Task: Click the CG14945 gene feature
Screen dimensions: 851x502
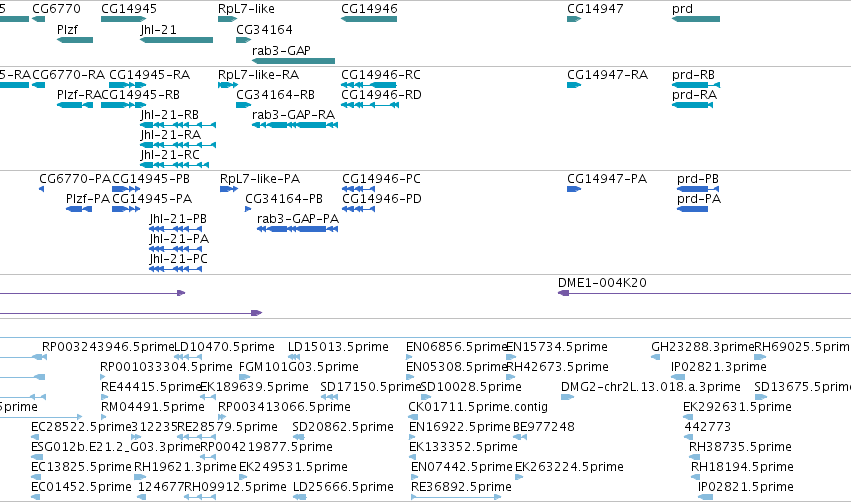Action: coord(123,19)
